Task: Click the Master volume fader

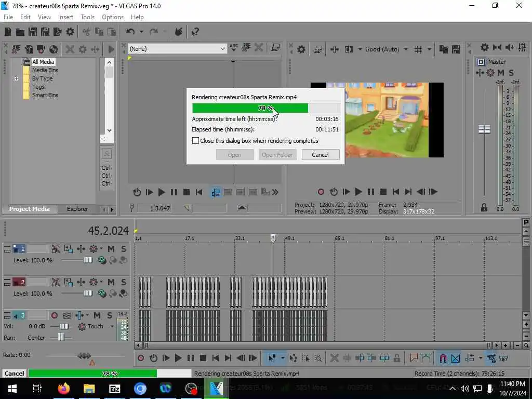Action: click(x=484, y=129)
